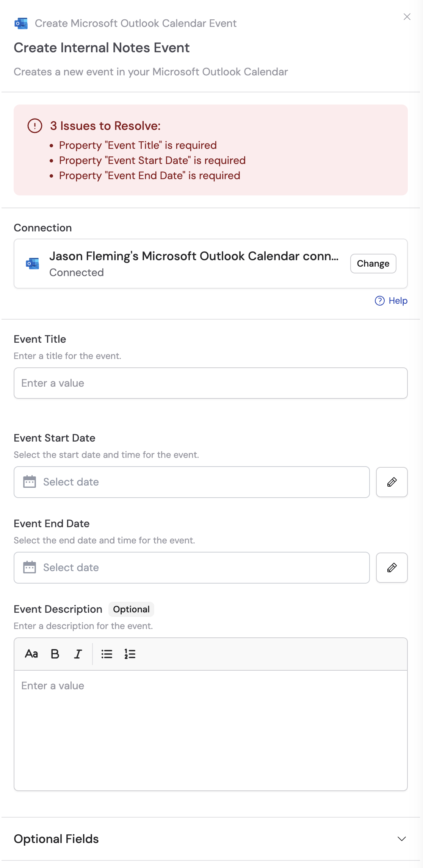423x868 pixels.
Task: Click the pencil edit icon next to Event End Date
Action: pos(392,567)
